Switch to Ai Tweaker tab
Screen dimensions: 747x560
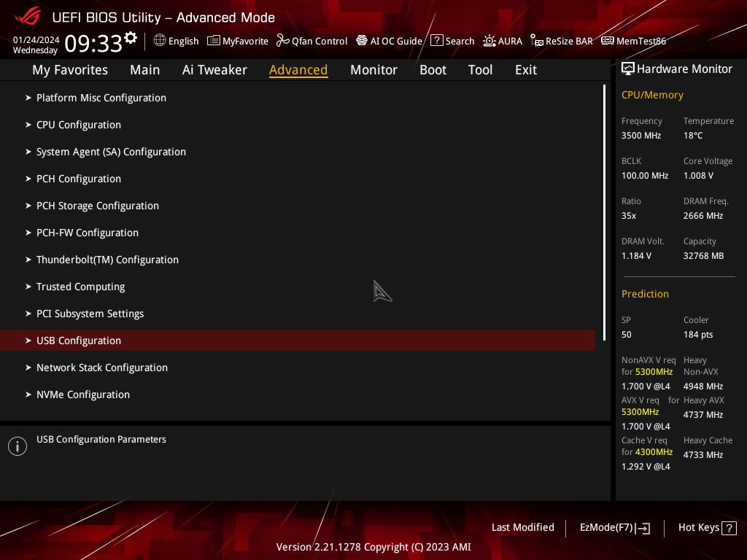(214, 70)
